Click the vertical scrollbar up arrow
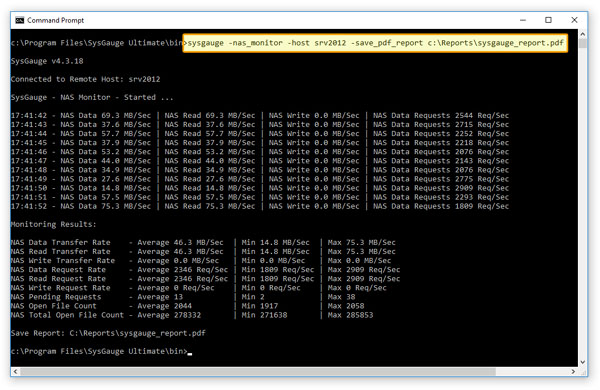 click(582, 34)
